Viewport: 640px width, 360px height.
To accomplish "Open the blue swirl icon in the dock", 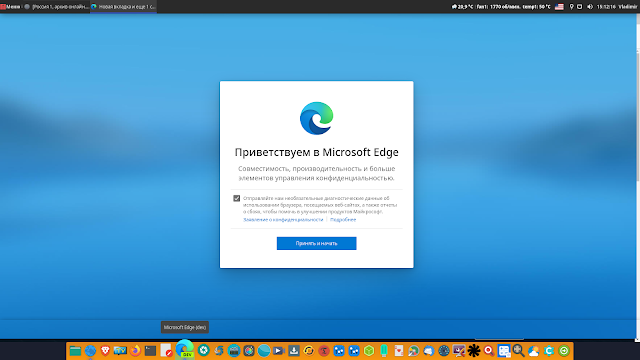I will [219, 351].
